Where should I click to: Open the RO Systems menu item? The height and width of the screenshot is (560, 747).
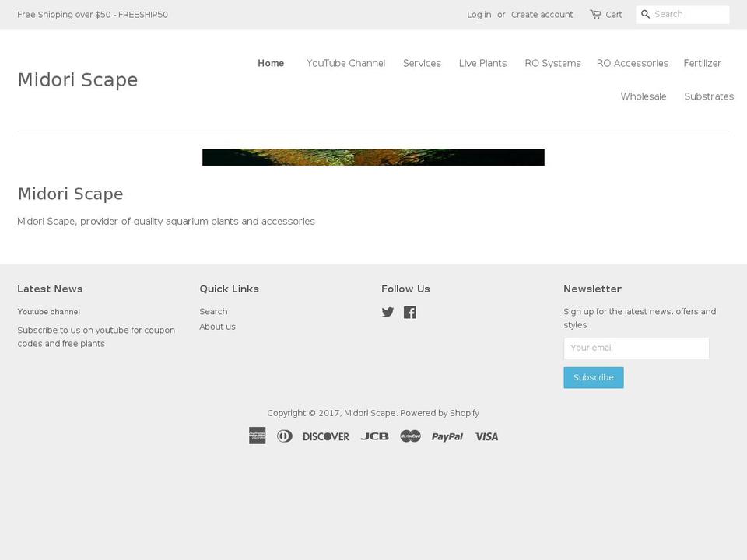(552, 63)
